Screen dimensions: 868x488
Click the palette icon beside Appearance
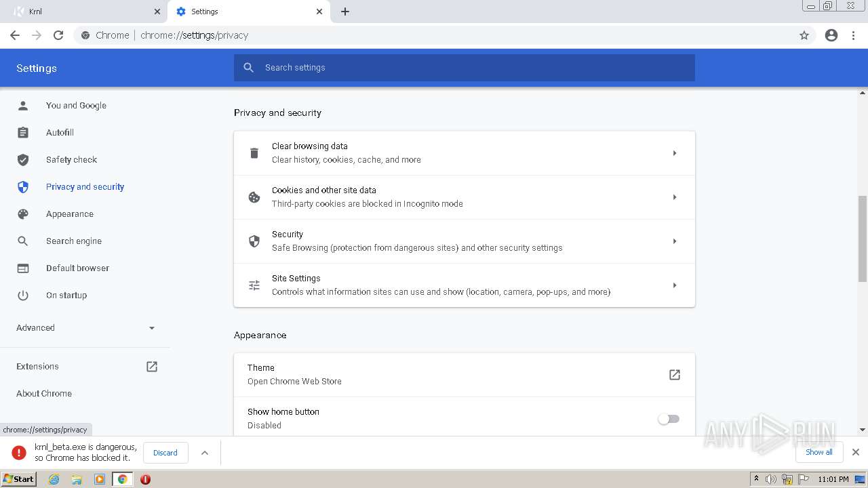pyautogui.click(x=23, y=213)
